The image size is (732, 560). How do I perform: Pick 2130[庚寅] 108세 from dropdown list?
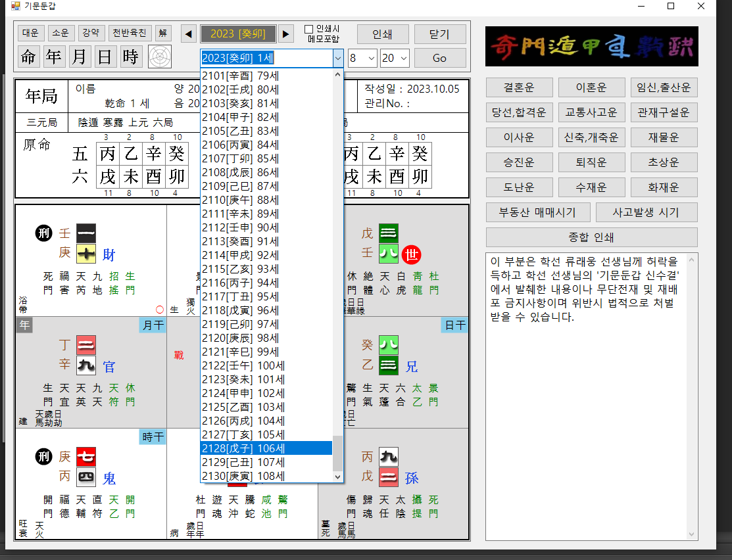pos(266,476)
